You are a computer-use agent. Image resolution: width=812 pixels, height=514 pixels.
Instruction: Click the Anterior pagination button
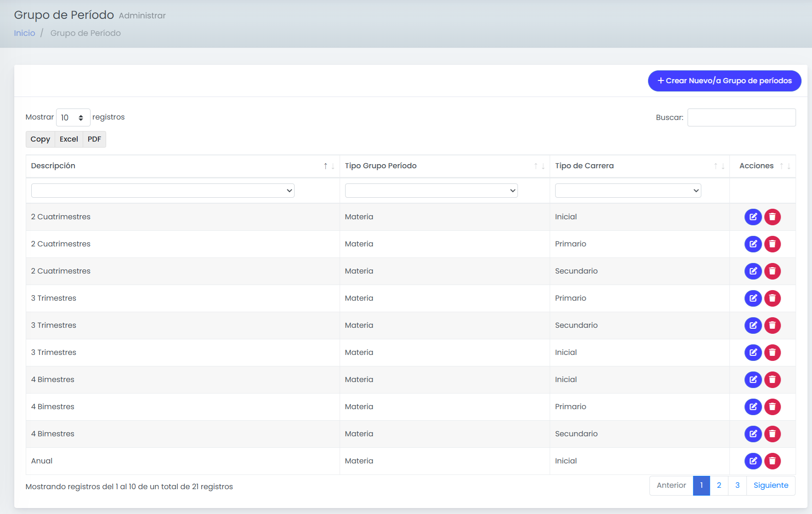(671, 485)
